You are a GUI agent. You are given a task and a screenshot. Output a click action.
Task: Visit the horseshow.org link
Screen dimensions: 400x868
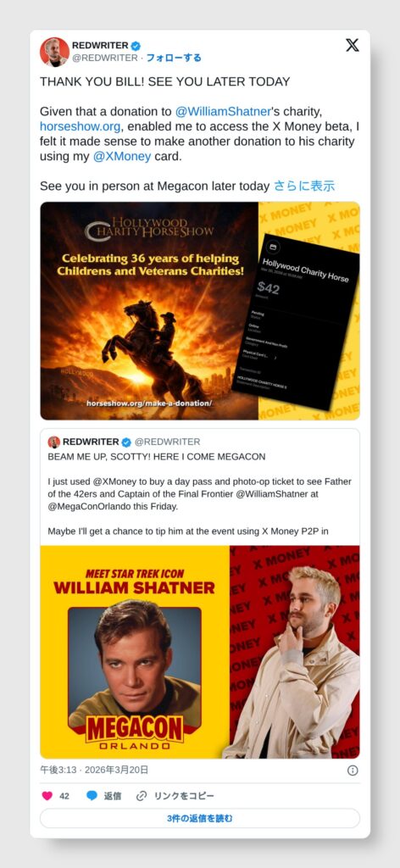[80, 126]
